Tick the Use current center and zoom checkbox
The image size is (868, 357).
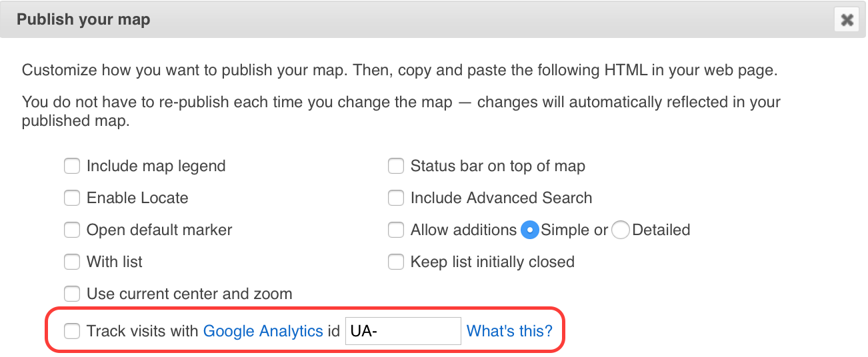point(72,294)
